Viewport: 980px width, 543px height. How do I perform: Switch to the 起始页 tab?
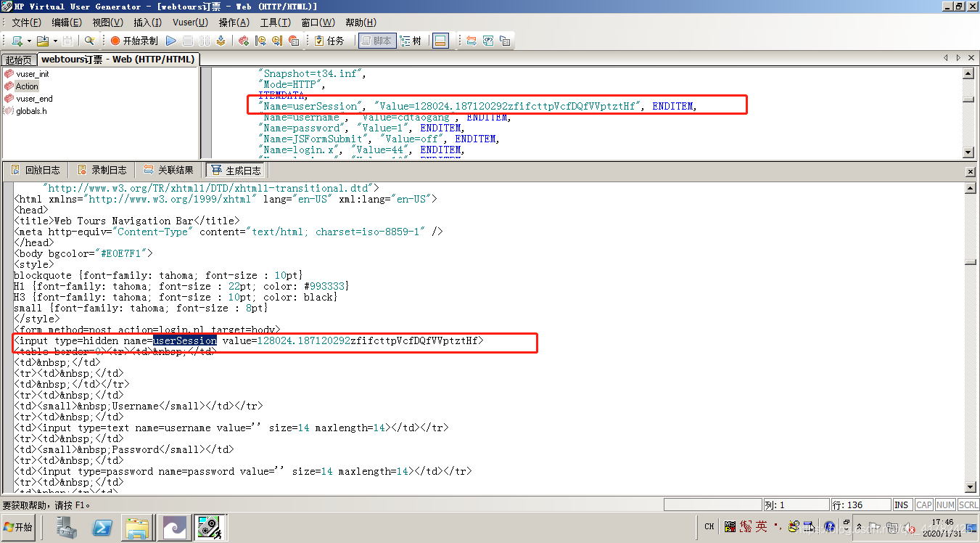(x=19, y=60)
